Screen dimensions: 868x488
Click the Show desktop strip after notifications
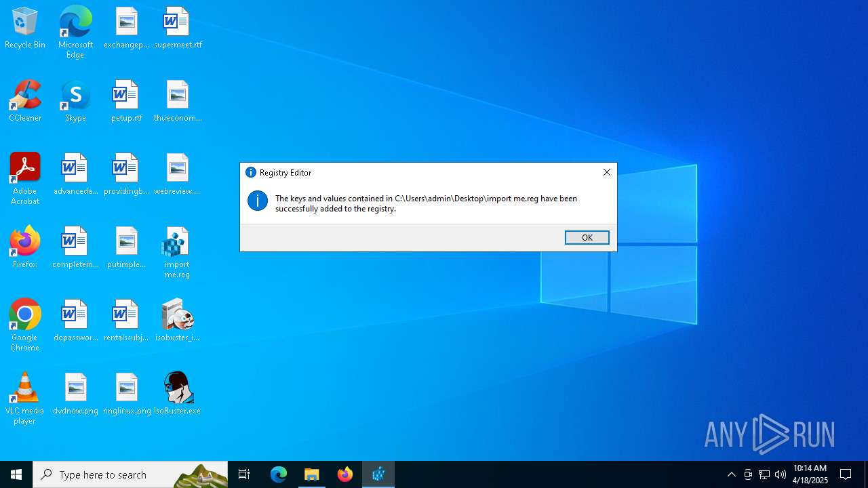(x=866, y=474)
